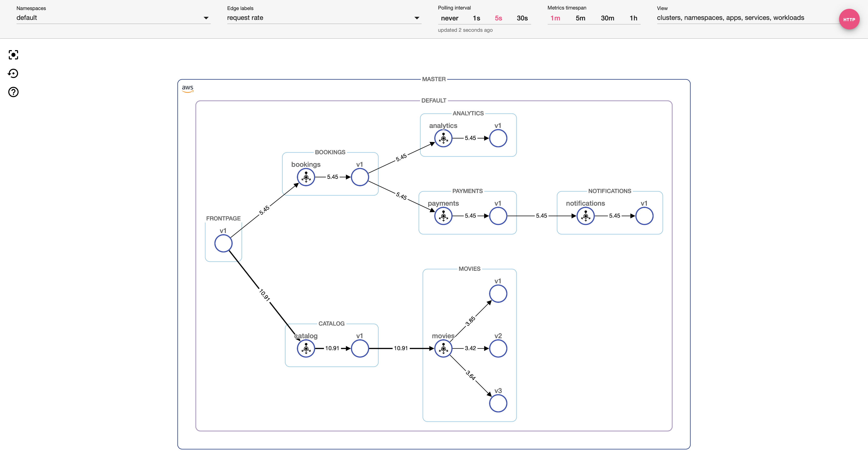Image resolution: width=868 pixels, height=462 pixels.
Task: Click the 3.42 edge label to movies v2
Action: tap(470, 348)
